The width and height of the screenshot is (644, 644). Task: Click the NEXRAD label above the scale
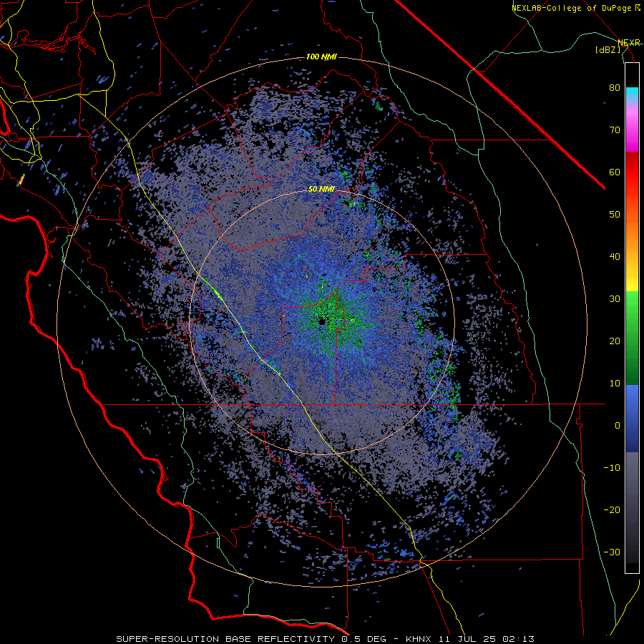pyautogui.click(x=629, y=42)
